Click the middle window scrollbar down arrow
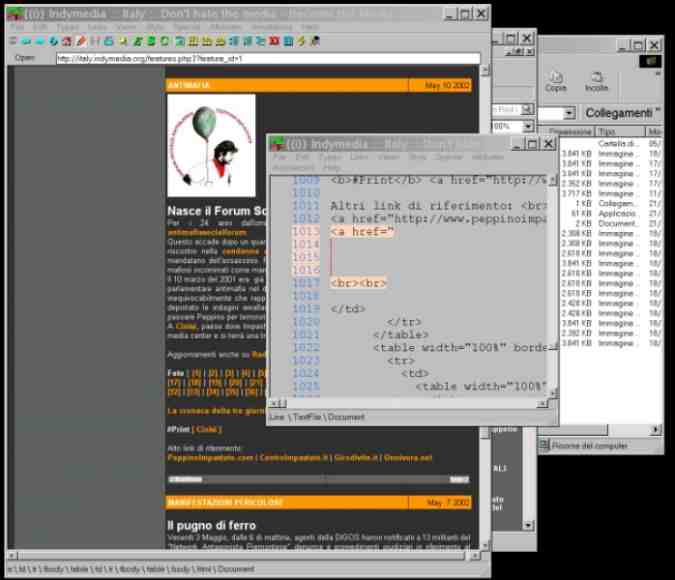 pos(528,525)
